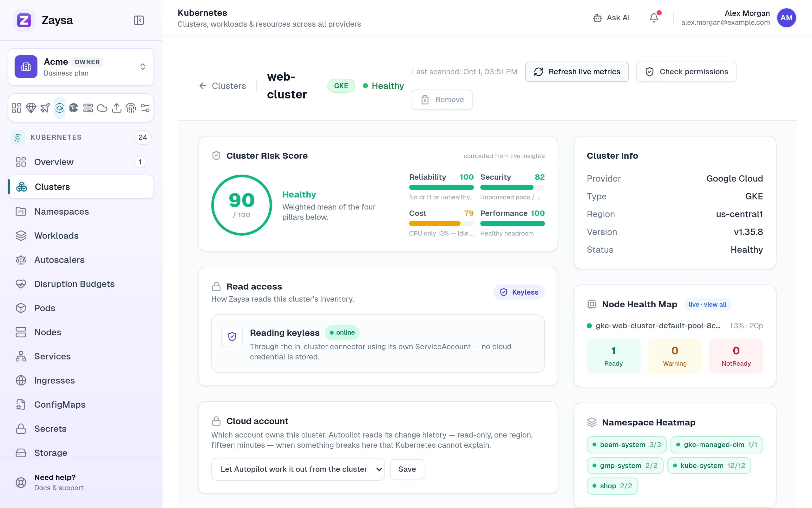
Task: Open Nodes in sidebar
Action: pos(81,332)
